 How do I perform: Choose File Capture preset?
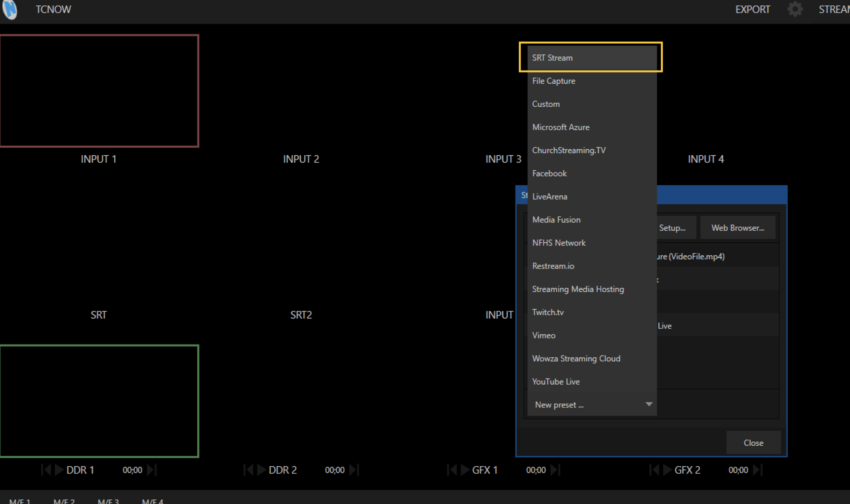[592, 81]
